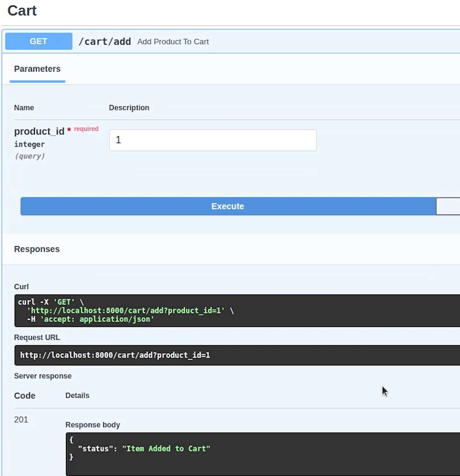This screenshot has width=460, height=476.
Task: Collapse the /cart/add endpoint path
Action: [x=105, y=42]
